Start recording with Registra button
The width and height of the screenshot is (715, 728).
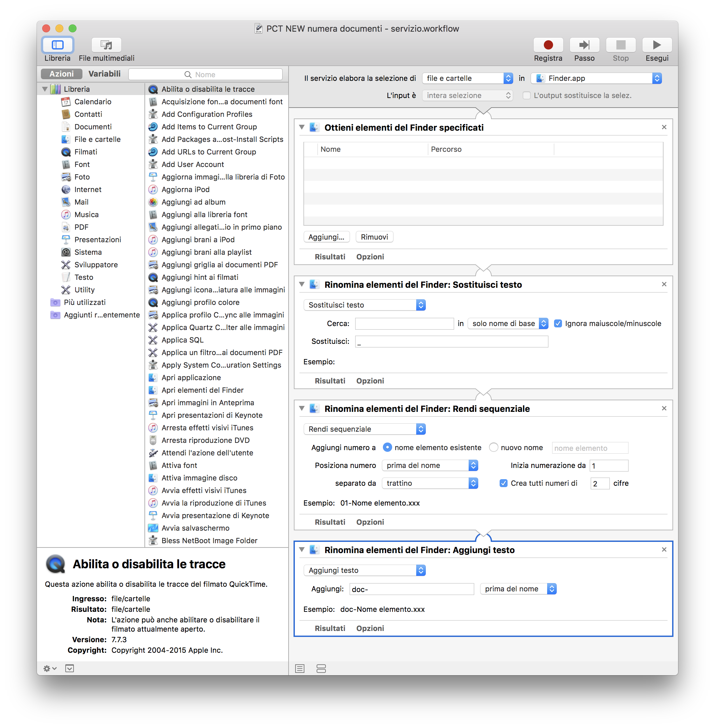coord(548,45)
